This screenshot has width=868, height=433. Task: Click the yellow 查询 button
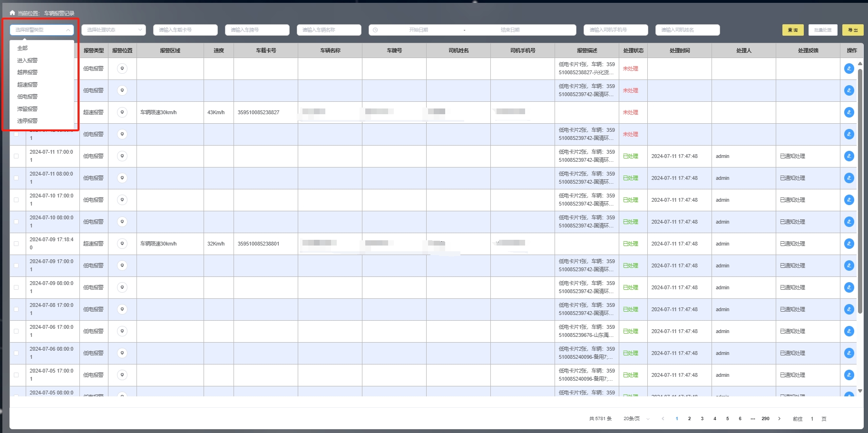click(x=792, y=30)
